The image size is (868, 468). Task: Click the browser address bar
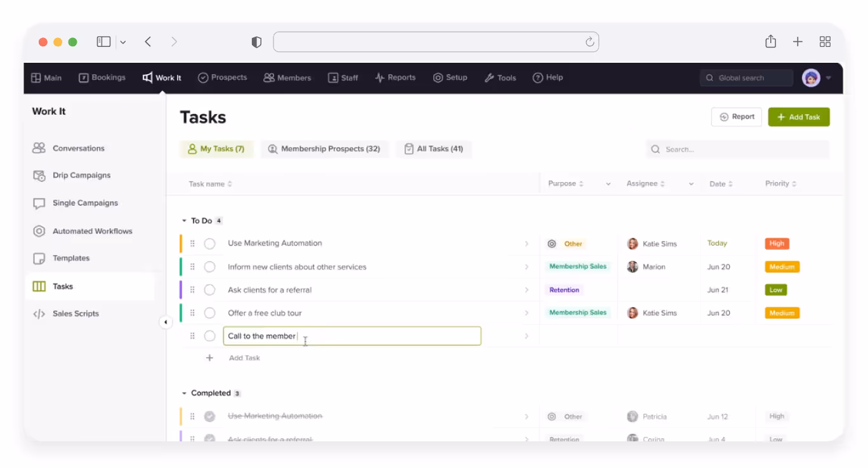tap(436, 42)
